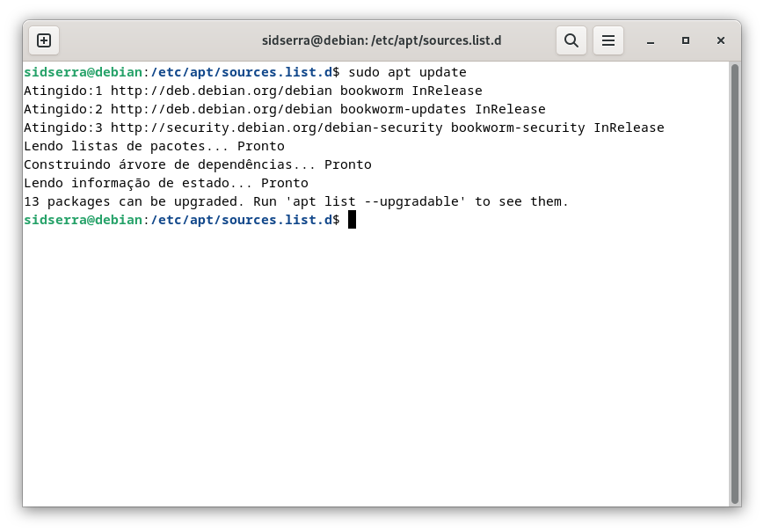Image resolution: width=764 pixels, height=532 pixels.
Task: Click the block cursor at last prompt
Action: pos(352,220)
